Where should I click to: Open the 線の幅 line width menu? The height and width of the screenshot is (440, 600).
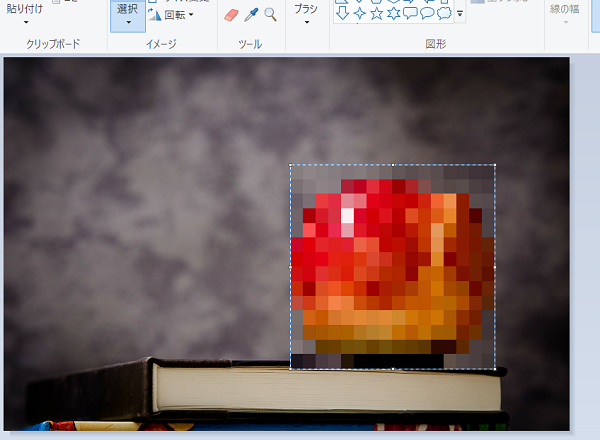[565, 15]
